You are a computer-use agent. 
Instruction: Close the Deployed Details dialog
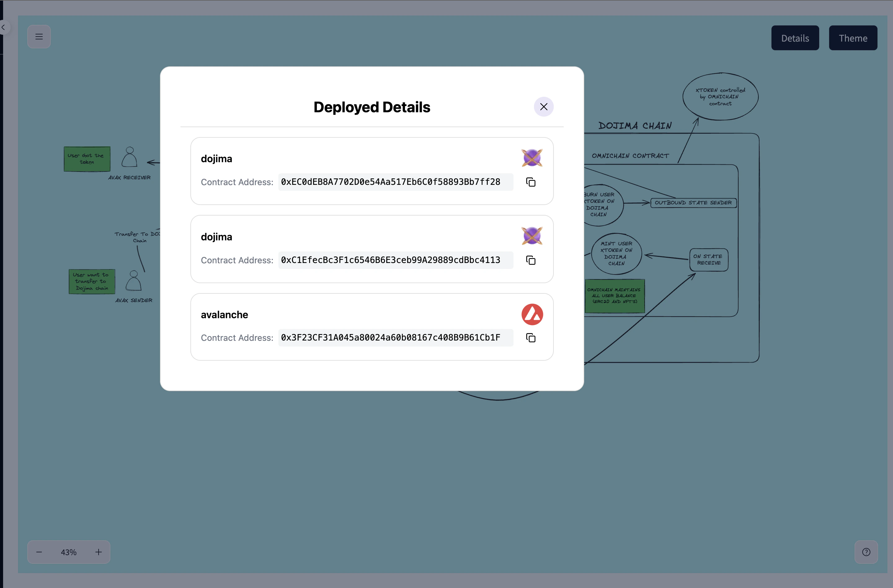(544, 107)
